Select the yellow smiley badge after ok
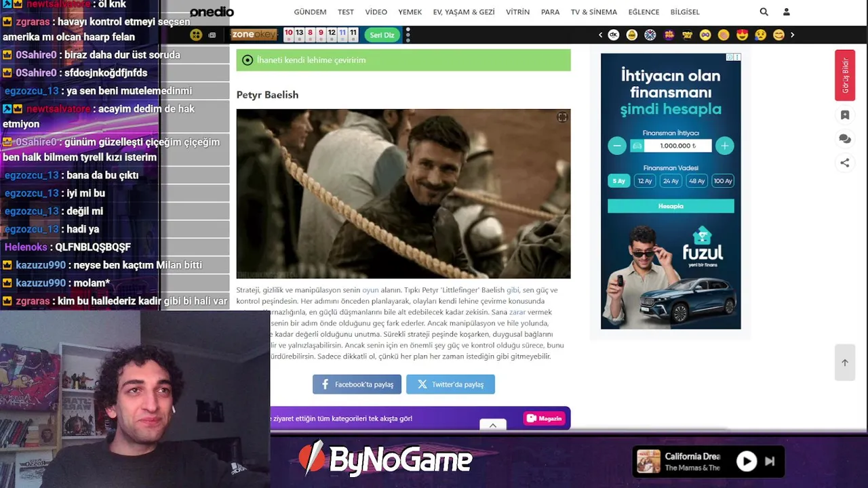Screen dimensions: 868x488 coord(632,35)
